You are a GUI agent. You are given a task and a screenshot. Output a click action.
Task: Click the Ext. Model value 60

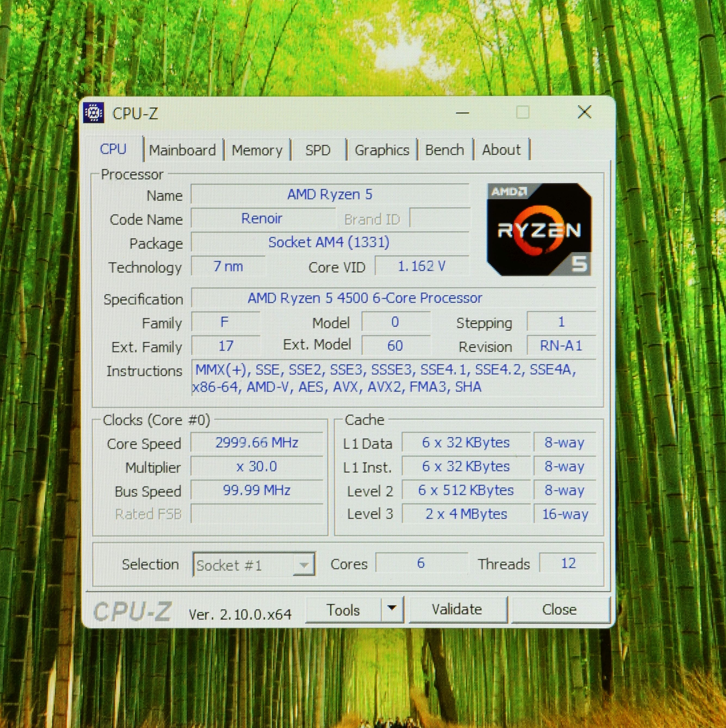coord(396,346)
